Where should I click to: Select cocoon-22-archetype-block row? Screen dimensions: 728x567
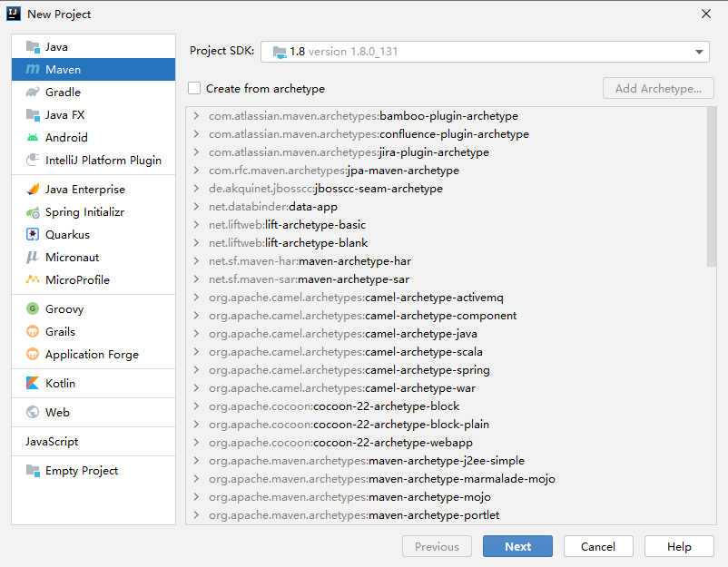point(447,406)
